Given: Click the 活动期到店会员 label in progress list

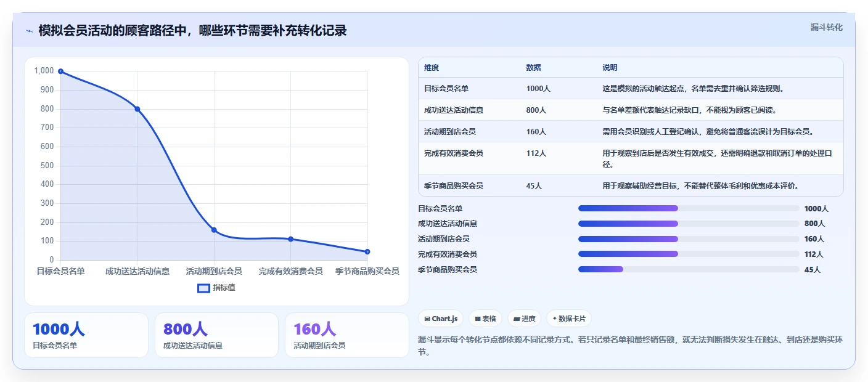Looking at the screenshot, I should pyautogui.click(x=444, y=239).
